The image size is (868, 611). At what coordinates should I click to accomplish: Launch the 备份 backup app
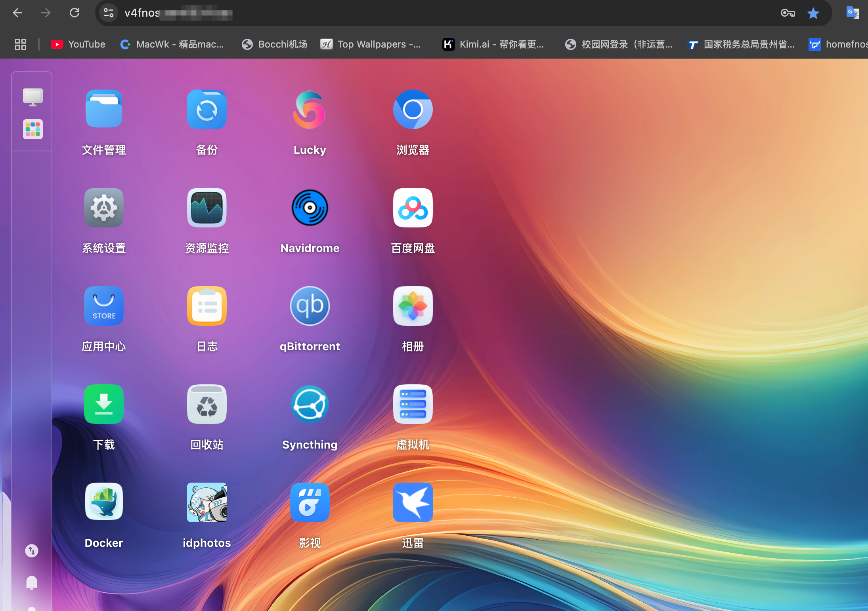[207, 109]
